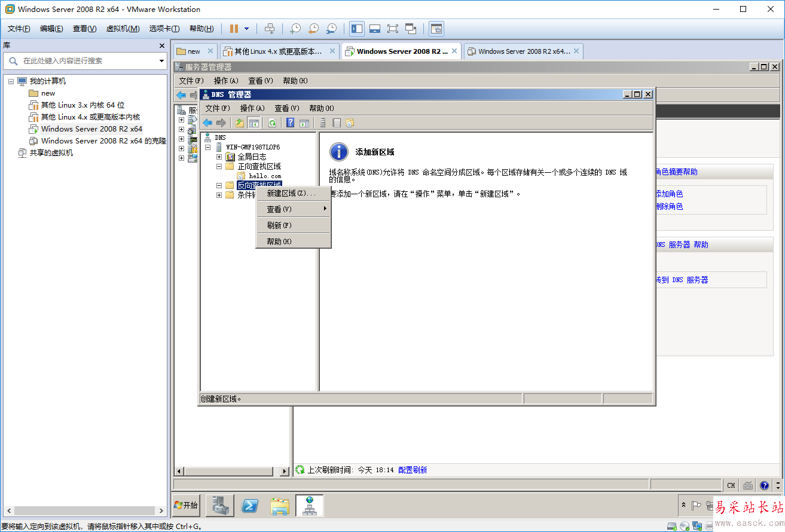Open the 角色摘要帮助 link

[x=676, y=172]
